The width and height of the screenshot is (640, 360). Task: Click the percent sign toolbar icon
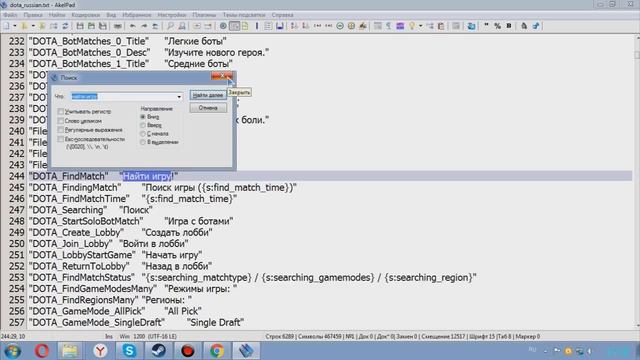pos(498,26)
